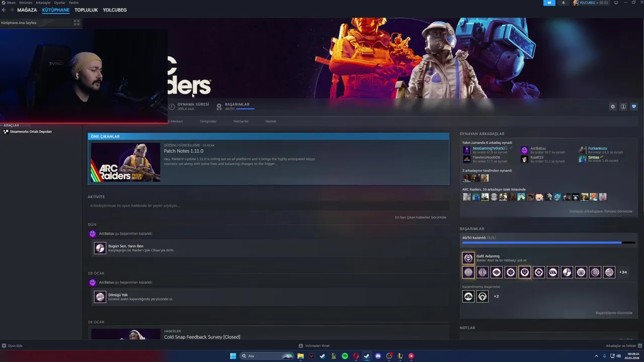This screenshot has height=362, width=644.
Task: Open NosGamingTv(kick) friend entry
Action: tap(488, 150)
